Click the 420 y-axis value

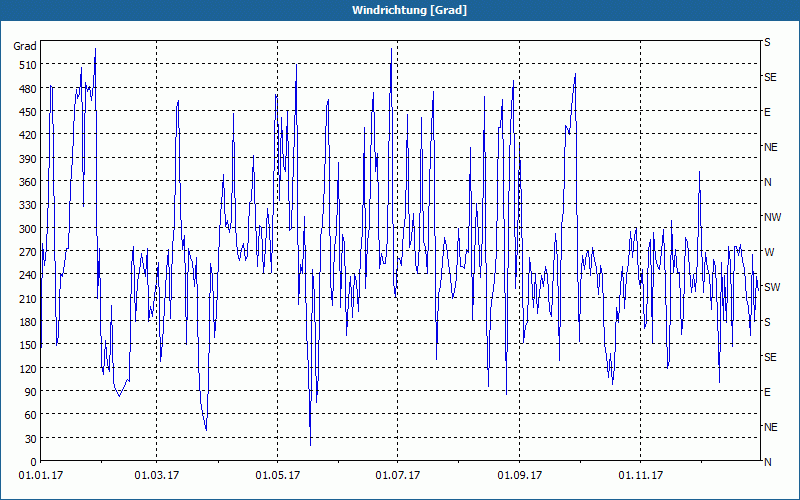click(28, 135)
